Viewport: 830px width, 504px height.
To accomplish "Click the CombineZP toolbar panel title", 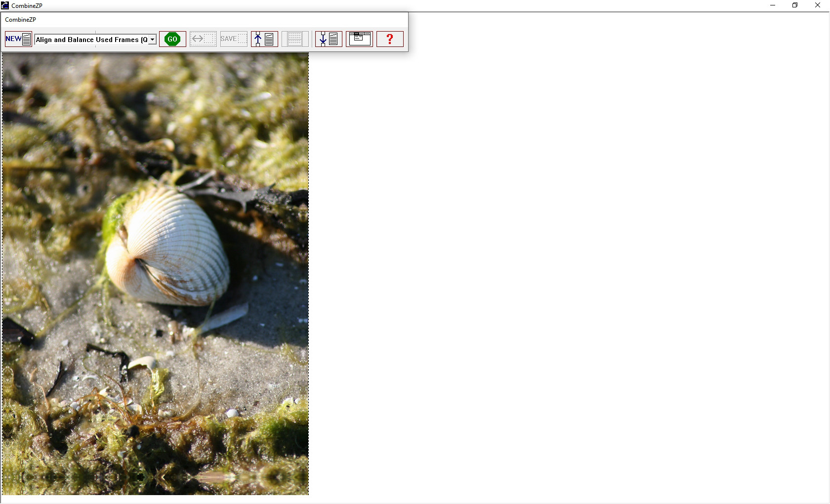I will pos(21,20).
